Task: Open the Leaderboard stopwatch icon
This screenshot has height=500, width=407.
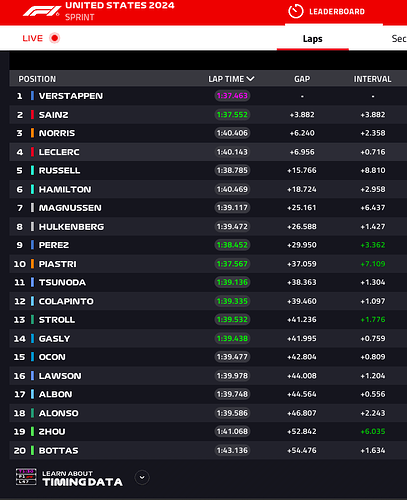Action: pyautogui.click(x=295, y=12)
